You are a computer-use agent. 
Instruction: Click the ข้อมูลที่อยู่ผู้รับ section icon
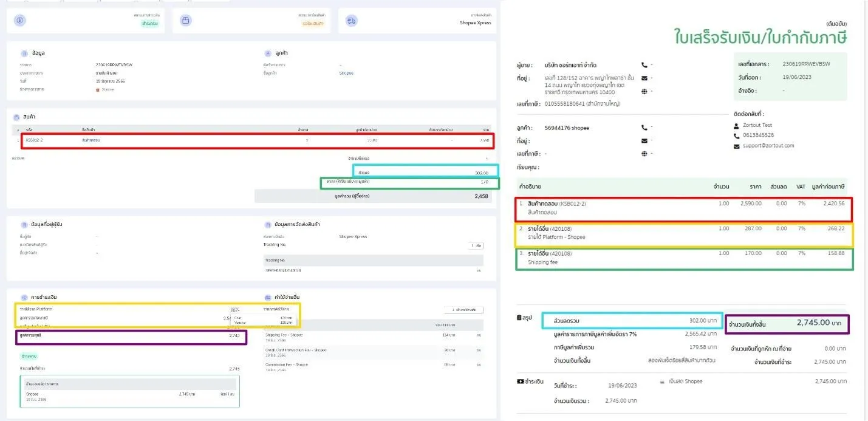point(24,225)
